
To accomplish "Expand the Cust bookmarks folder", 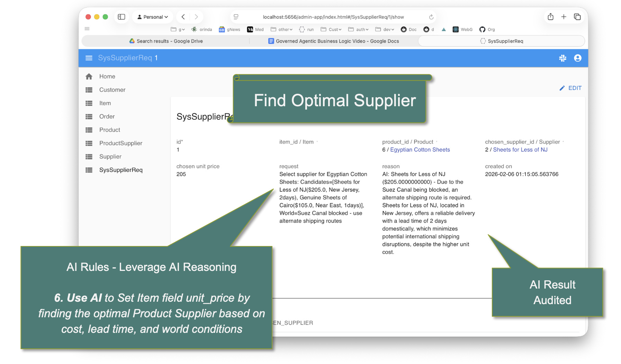I will 331,29.
